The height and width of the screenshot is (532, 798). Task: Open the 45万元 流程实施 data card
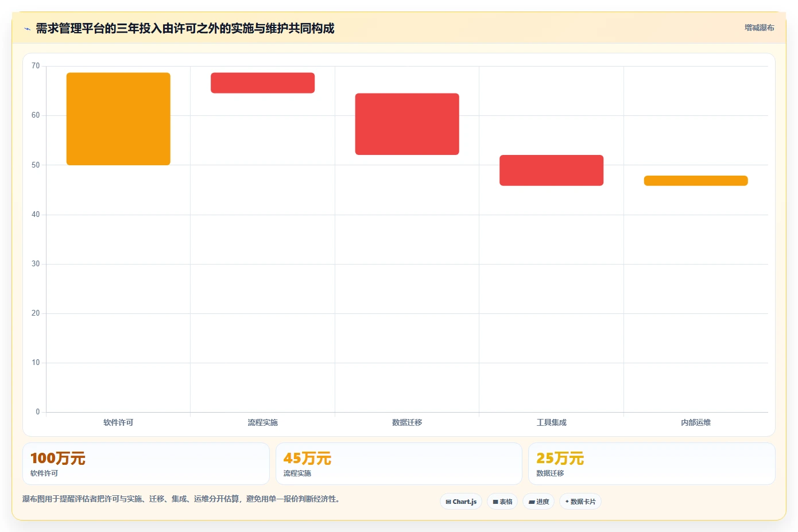click(x=399, y=464)
